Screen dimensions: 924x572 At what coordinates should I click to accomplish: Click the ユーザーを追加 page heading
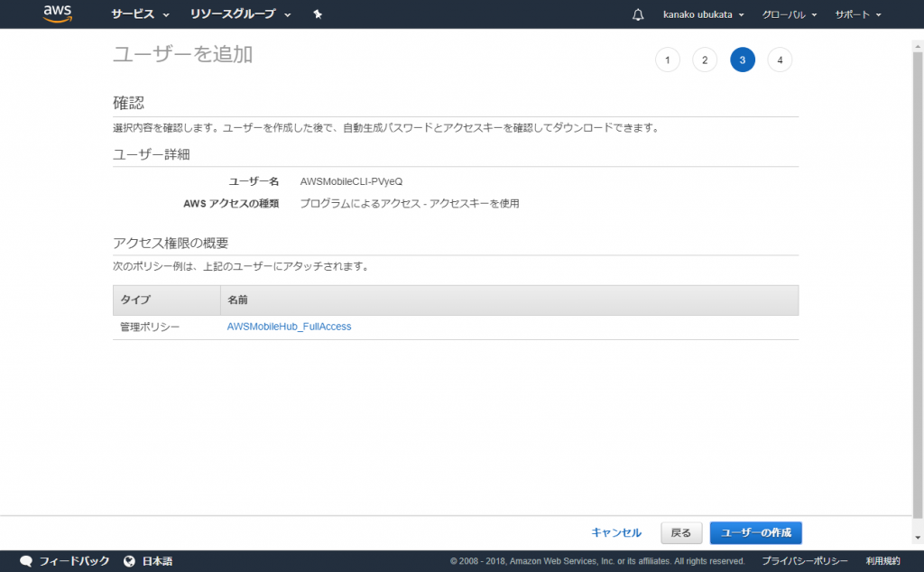click(182, 54)
